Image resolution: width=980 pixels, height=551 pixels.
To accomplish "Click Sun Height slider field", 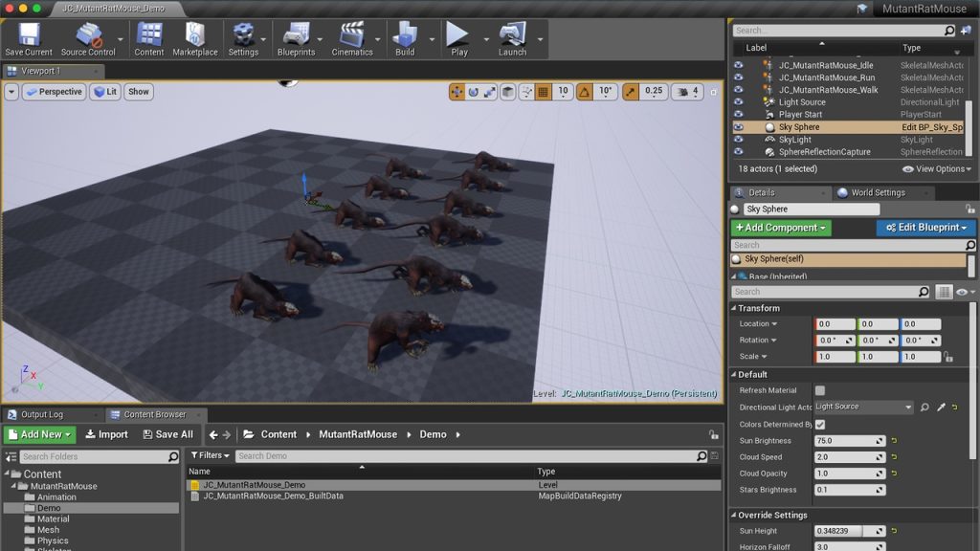I will pos(850,531).
